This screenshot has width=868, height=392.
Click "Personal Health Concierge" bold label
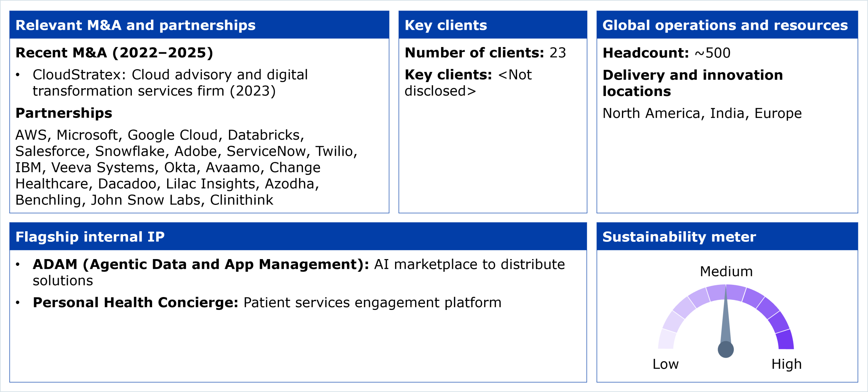pyautogui.click(x=135, y=302)
